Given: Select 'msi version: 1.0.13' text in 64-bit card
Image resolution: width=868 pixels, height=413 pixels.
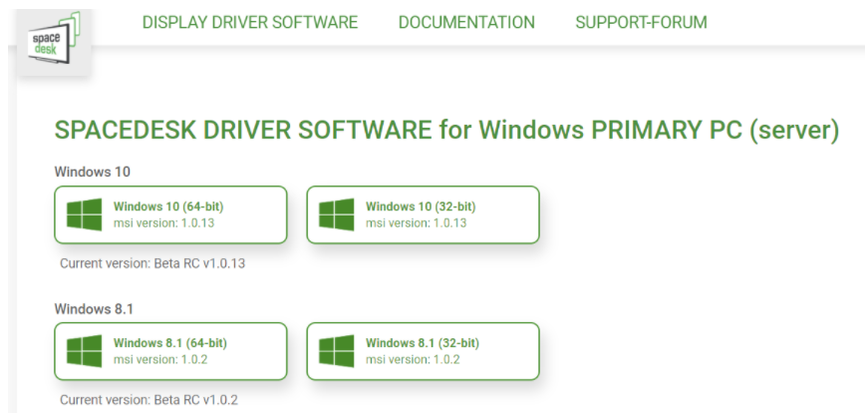Looking at the screenshot, I should click(163, 223).
